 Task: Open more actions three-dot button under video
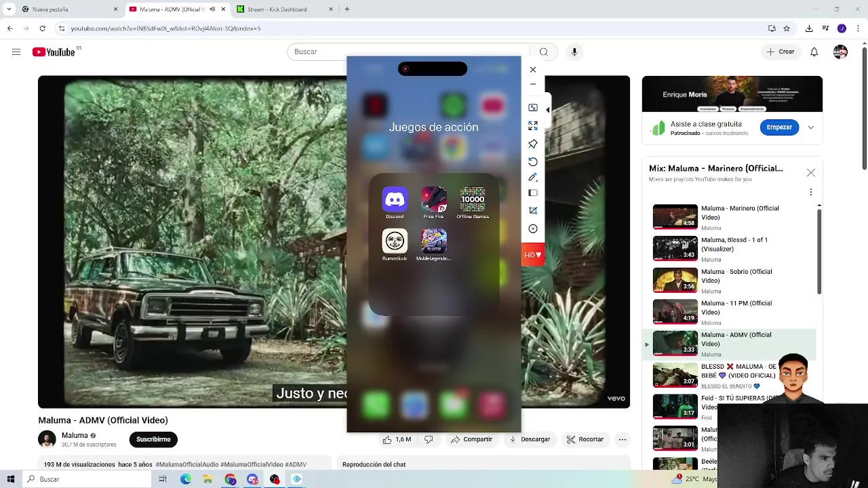coord(623,439)
